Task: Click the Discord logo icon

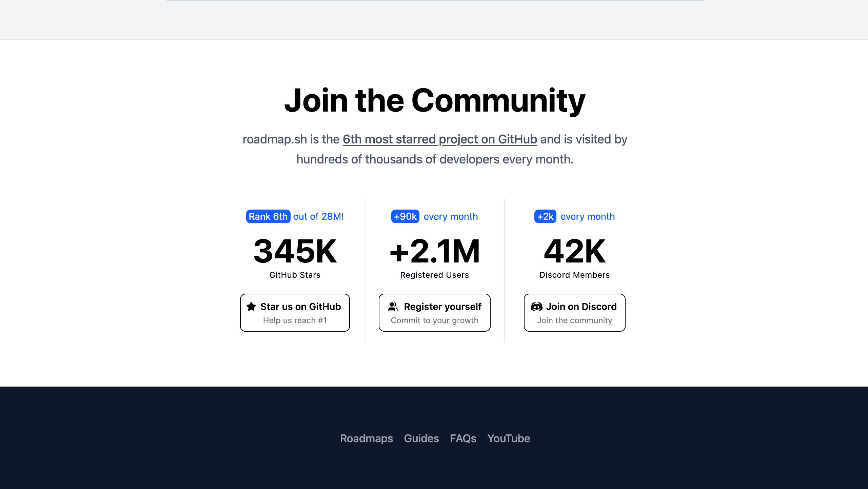Action: (x=537, y=307)
